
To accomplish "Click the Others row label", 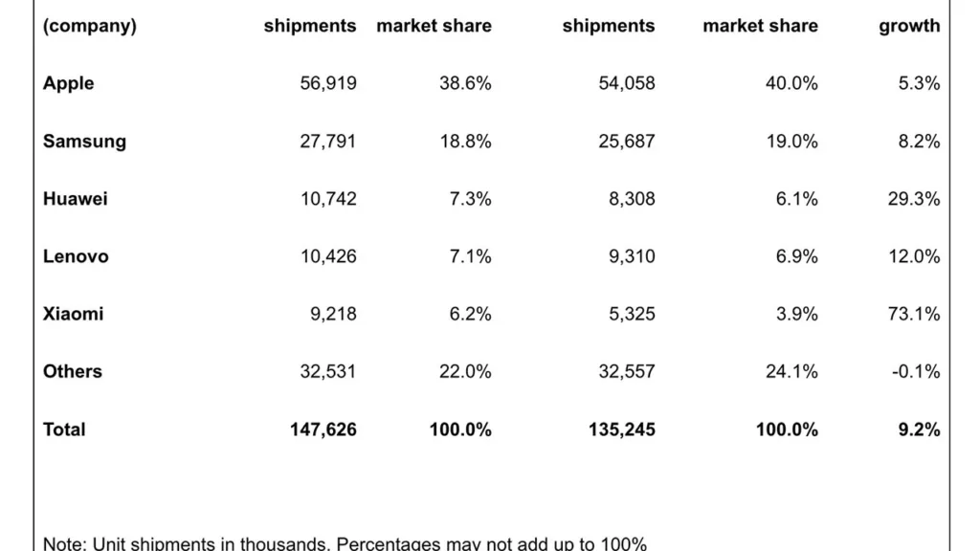I will pos(72,371).
